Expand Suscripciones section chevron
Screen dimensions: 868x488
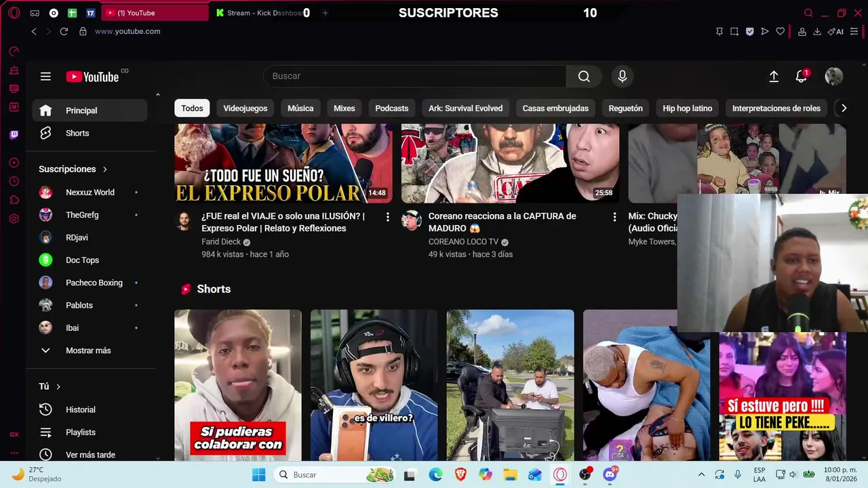pyautogui.click(x=105, y=169)
